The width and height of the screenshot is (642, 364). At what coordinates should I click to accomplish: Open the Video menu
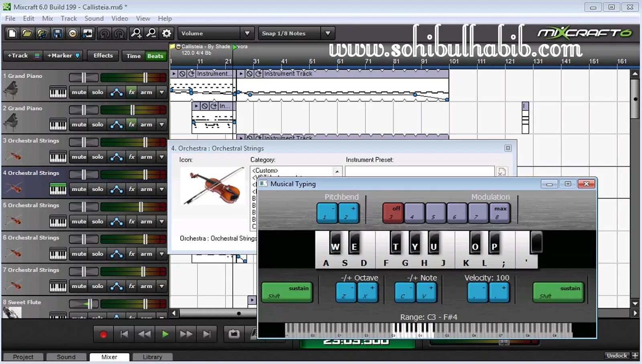point(120,18)
